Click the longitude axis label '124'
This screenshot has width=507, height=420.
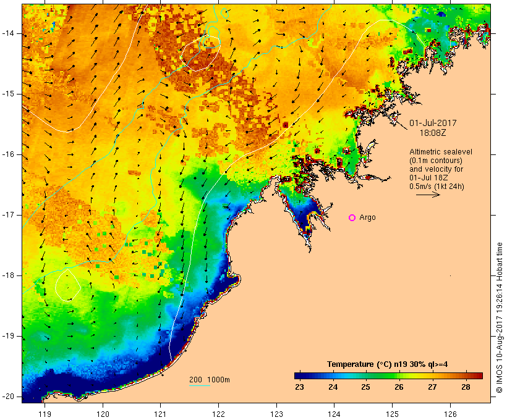334,414
